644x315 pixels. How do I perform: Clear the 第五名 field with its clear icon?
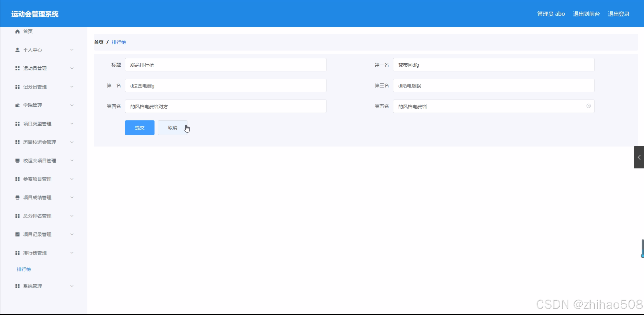point(588,106)
